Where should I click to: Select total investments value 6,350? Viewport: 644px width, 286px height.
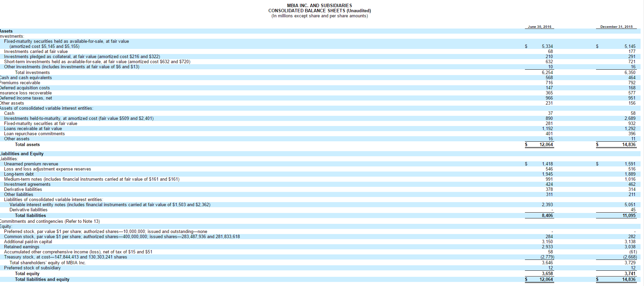pos(630,72)
